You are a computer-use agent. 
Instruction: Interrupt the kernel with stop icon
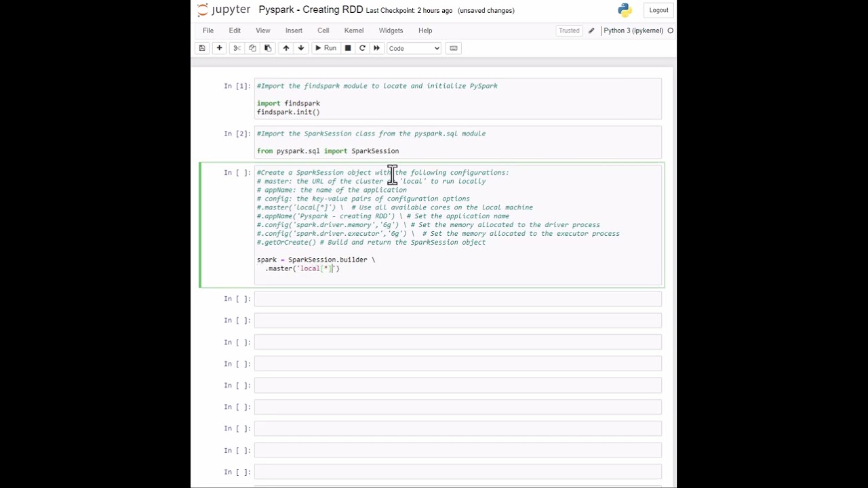[348, 48]
